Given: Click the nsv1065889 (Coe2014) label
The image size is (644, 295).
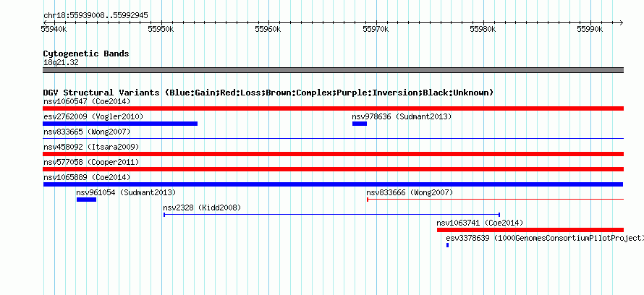Looking at the screenshot, I should coord(87,177).
